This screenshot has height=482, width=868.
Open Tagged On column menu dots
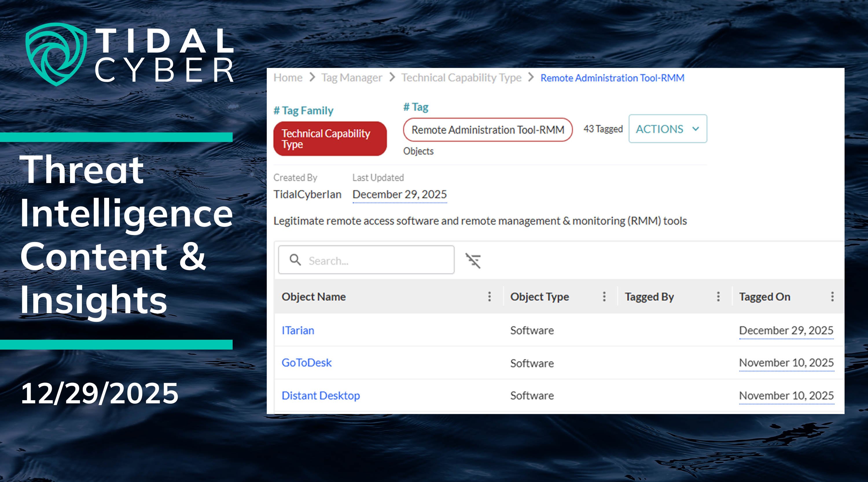pos(832,296)
